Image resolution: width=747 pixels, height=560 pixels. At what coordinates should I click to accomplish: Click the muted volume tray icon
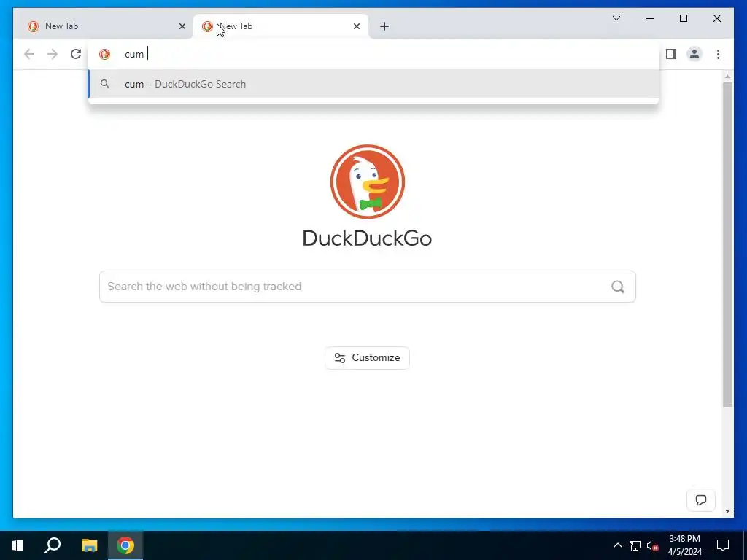pos(652,545)
